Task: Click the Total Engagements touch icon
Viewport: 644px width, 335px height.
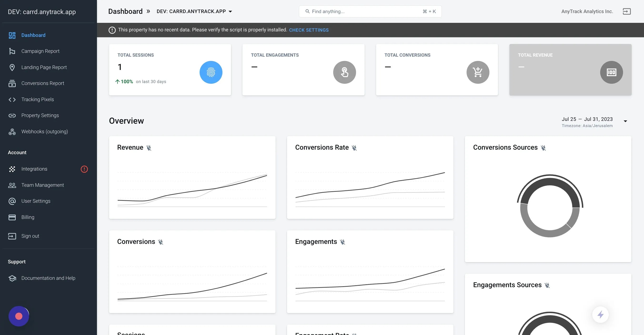Action: 344,72
